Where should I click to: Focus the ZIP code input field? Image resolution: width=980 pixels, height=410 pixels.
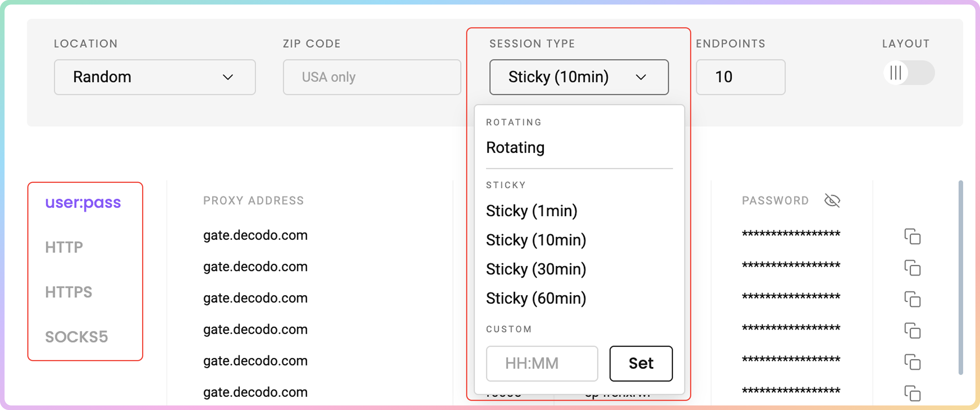371,77
